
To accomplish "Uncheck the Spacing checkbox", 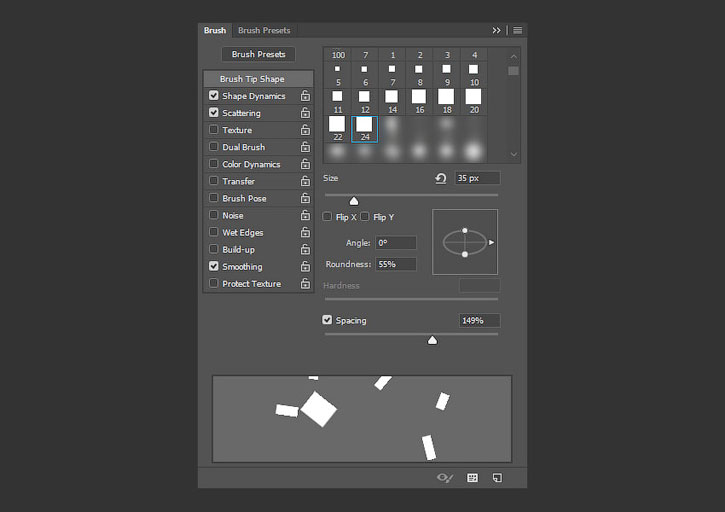I will pyautogui.click(x=327, y=320).
